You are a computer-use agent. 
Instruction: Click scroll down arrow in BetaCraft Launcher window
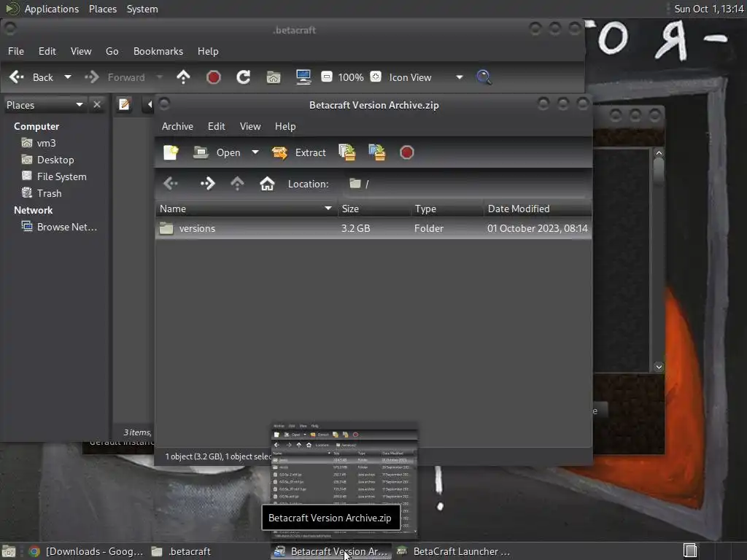point(659,367)
